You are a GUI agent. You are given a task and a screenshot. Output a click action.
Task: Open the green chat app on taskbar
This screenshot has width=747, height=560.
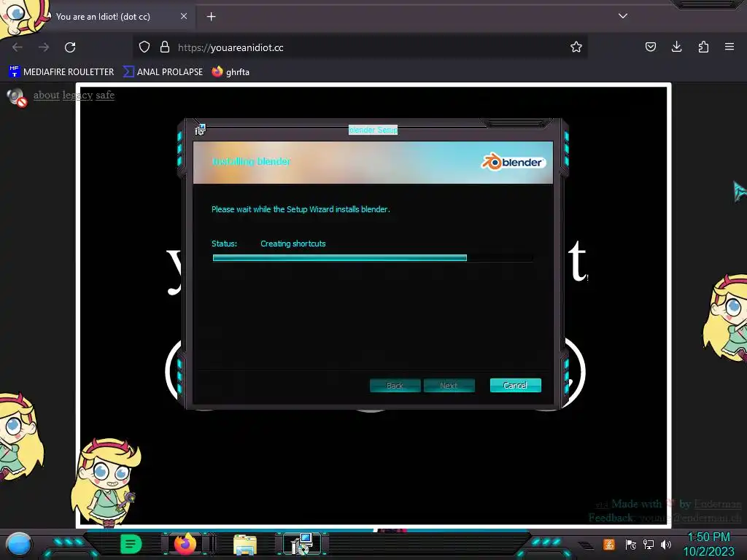(x=131, y=544)
